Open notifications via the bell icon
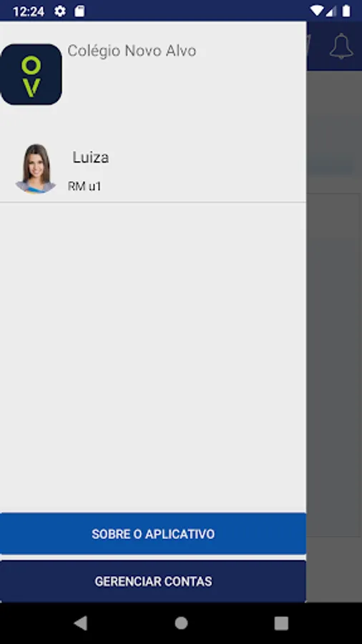The width and height of the screenshot is (362, 644). (341, 46)
